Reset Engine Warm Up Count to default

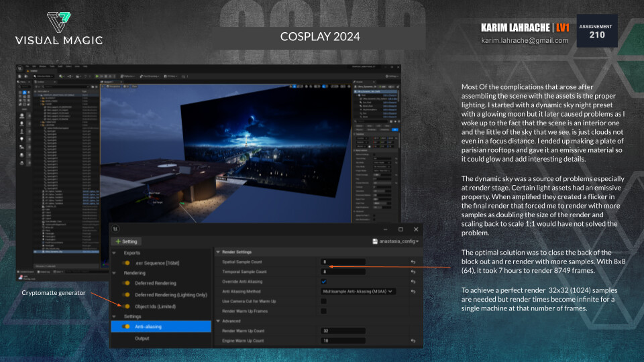[413, 341]
